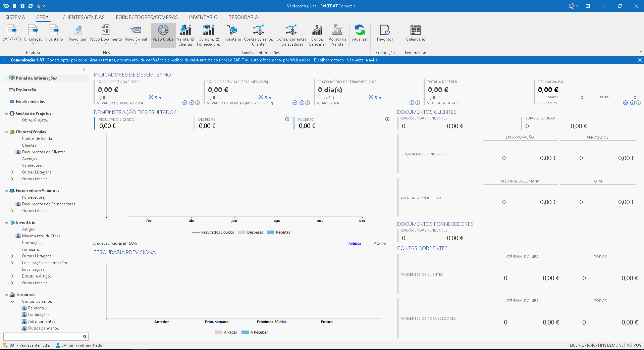Screen dimensions: 644x350
Task: Click the Anterior year link
Action: (x=355, y=243)
